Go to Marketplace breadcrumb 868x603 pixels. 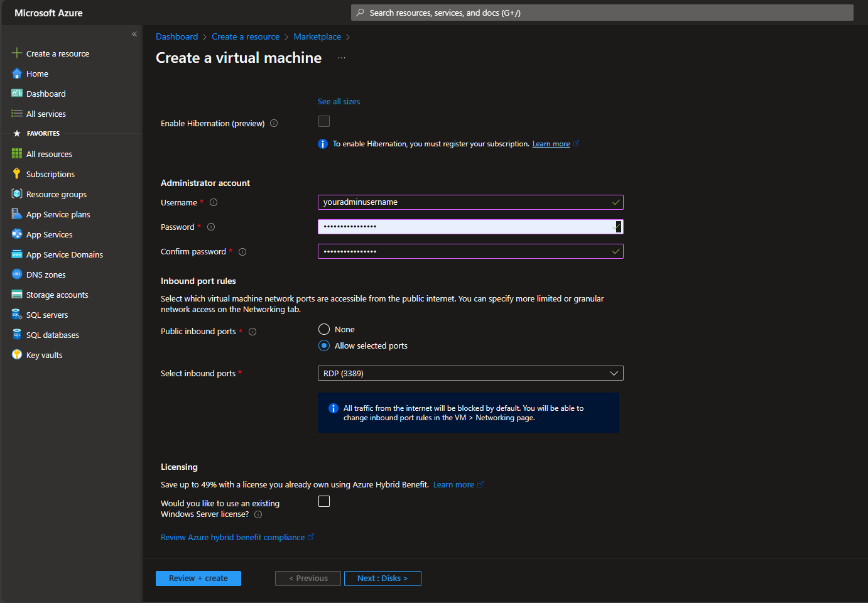pos(317,36)
